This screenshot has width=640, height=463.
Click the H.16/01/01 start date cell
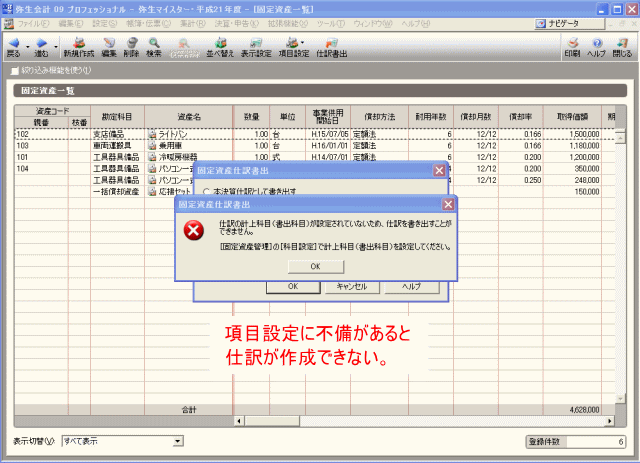[328, 145]
